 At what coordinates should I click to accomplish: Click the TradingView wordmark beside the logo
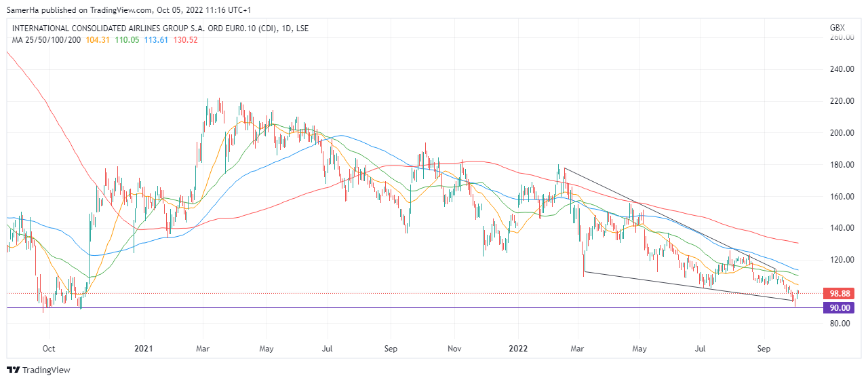45,370
